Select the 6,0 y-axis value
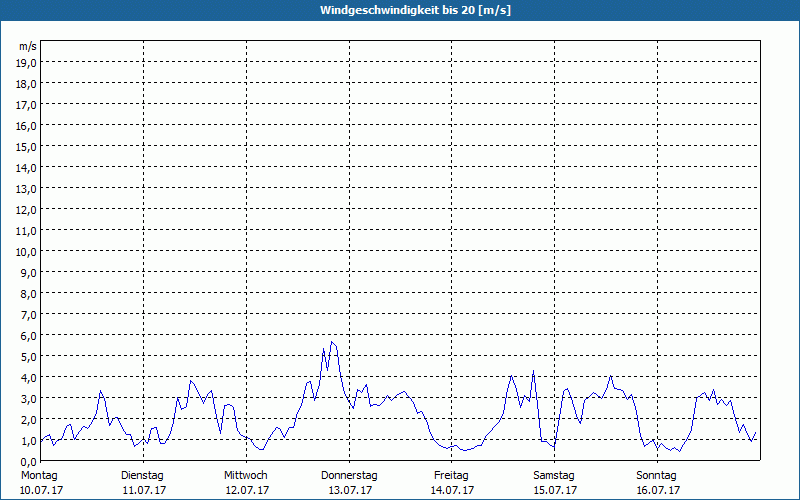The width and height of the screenshot is (800, 500). (29, 336)
